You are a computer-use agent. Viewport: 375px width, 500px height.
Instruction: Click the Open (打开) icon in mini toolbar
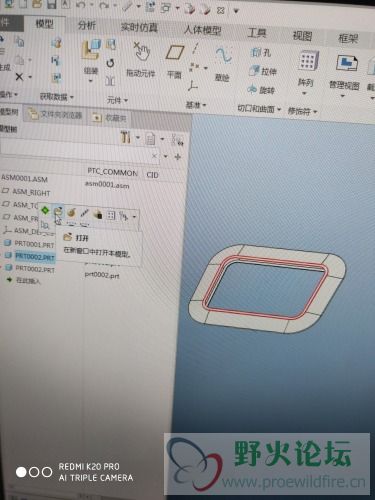click(x=58, y=211)
